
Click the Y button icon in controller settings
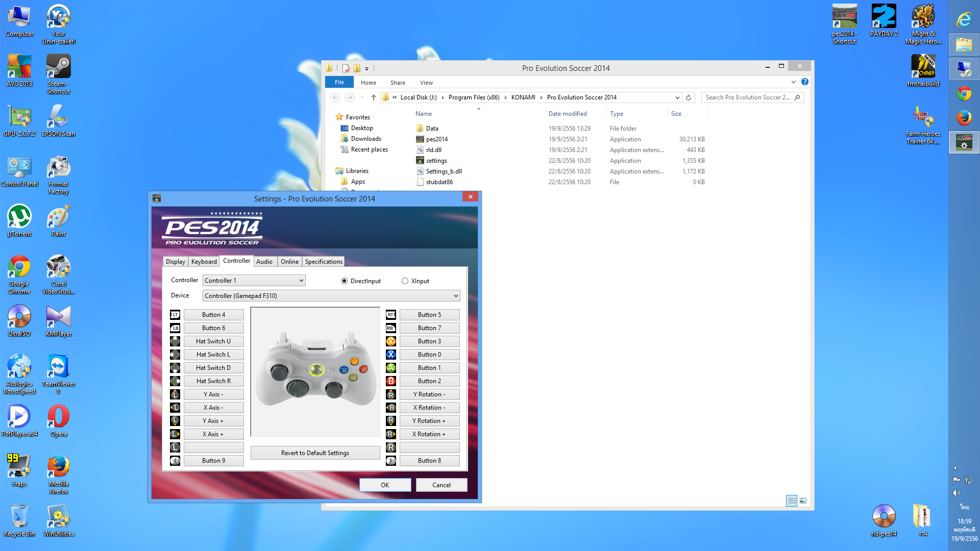coord(391,341)
